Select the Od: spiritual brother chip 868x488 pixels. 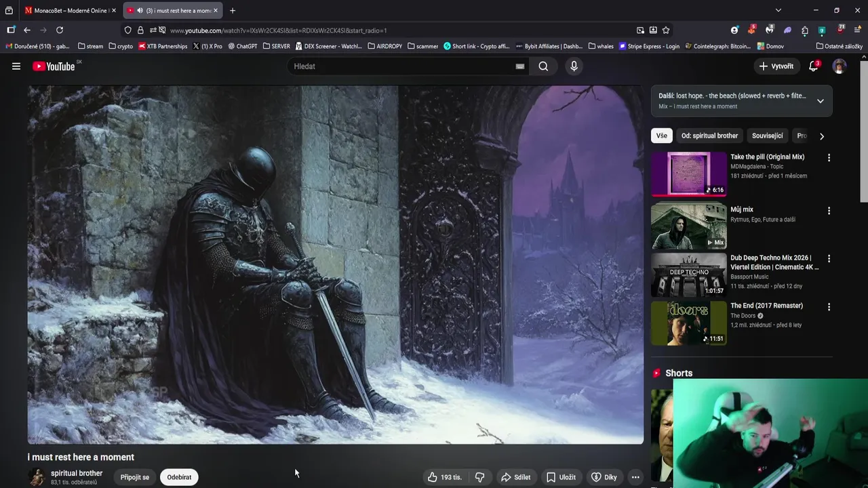[x=709, y=136]
